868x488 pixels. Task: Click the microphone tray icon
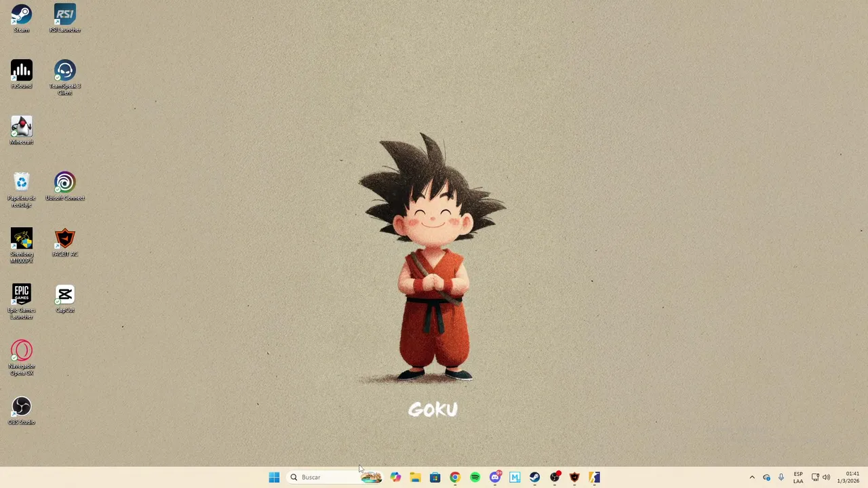[x=781, y=477]
